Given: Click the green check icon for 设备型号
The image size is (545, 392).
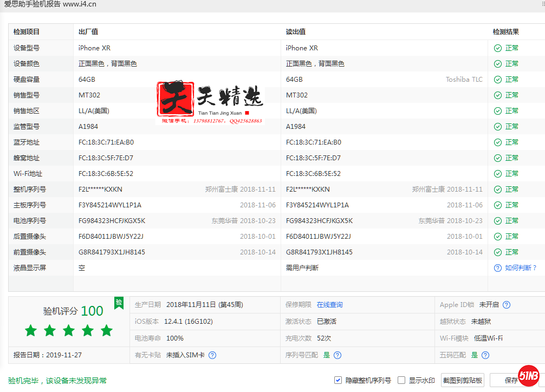Looking at the screenshot, I should point(497,48).
